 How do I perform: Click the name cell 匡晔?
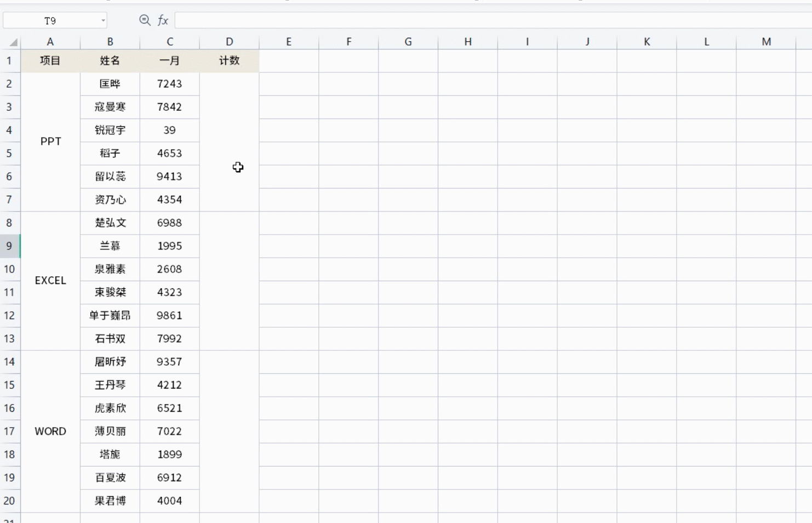click(x=110, y=84)
